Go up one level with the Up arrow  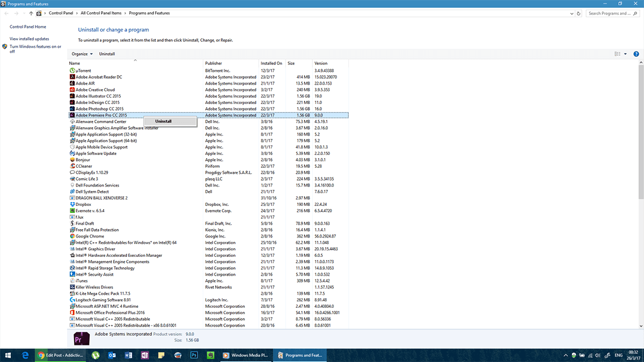pos(32,13)
